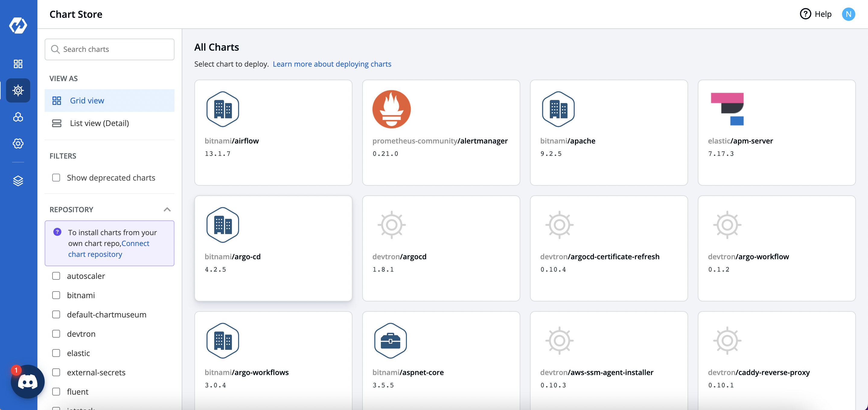The image size is (868, 410).
Task: Select Grid view option
Action: (x=87, y=101)
